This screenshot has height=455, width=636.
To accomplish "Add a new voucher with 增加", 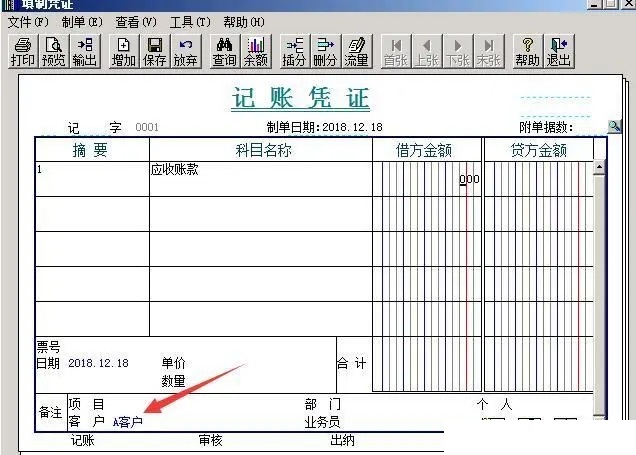I will (124, 52).
